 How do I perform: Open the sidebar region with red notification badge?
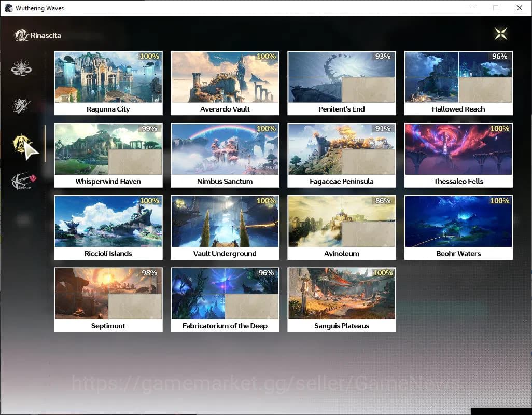pos(22,181)
